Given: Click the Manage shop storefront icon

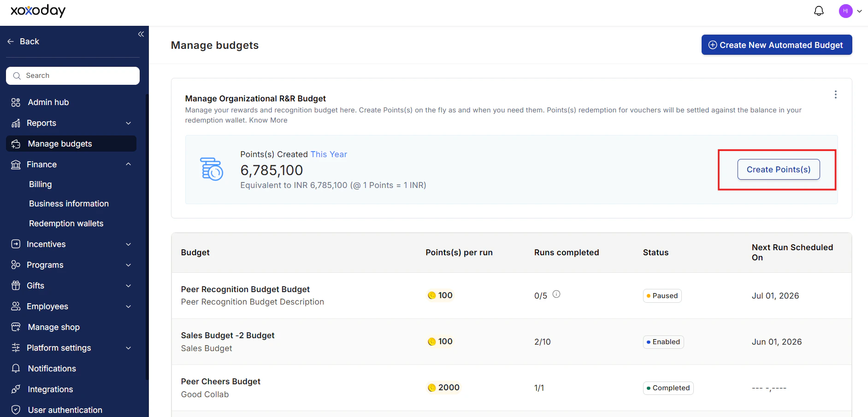Looking at the screenshot, I should click(16, 327).
